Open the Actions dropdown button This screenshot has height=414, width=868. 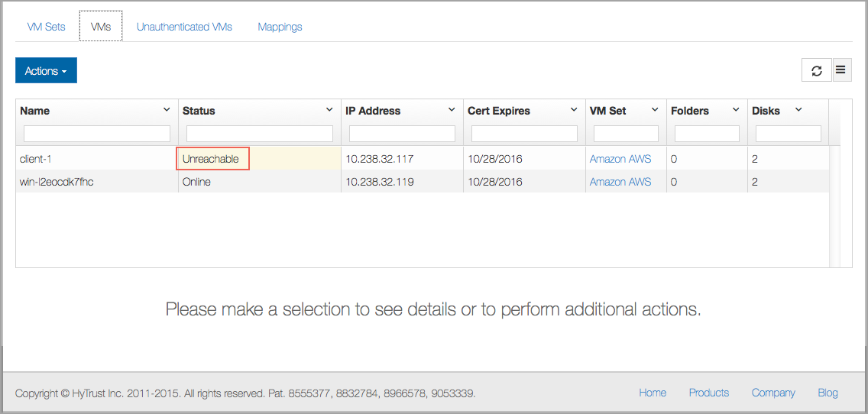[x=46, y=70]
